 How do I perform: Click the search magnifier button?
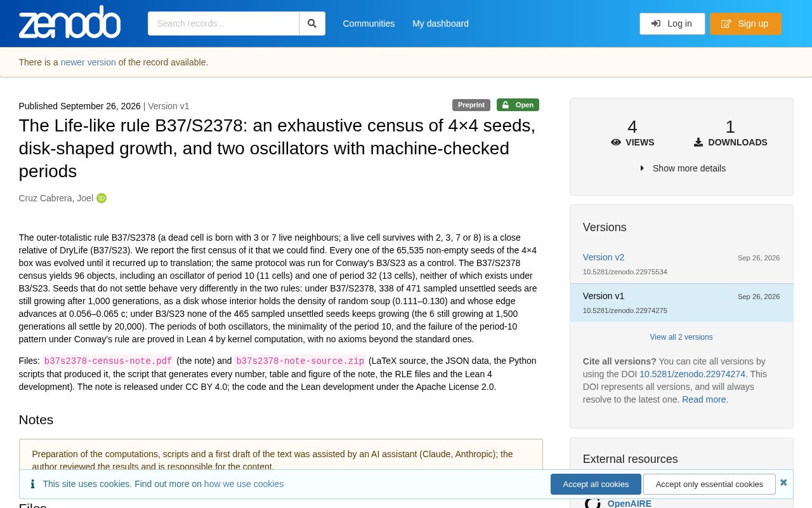pos(312,23)
